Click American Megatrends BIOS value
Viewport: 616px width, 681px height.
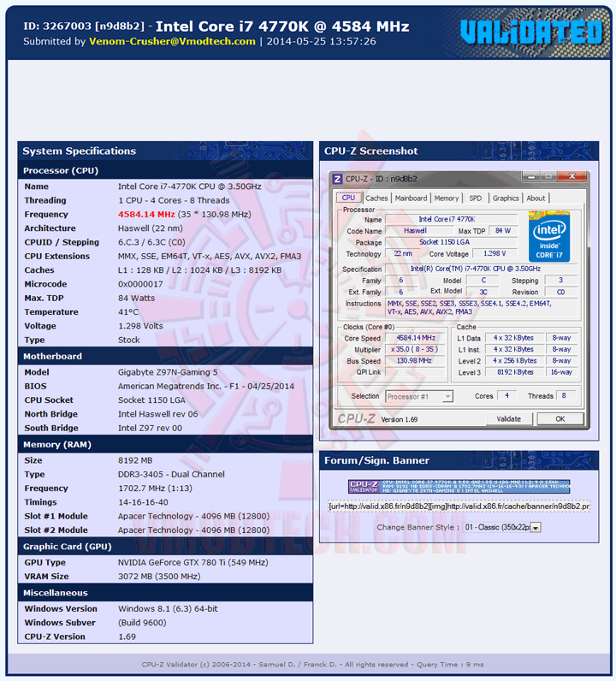tap(206, 386)
